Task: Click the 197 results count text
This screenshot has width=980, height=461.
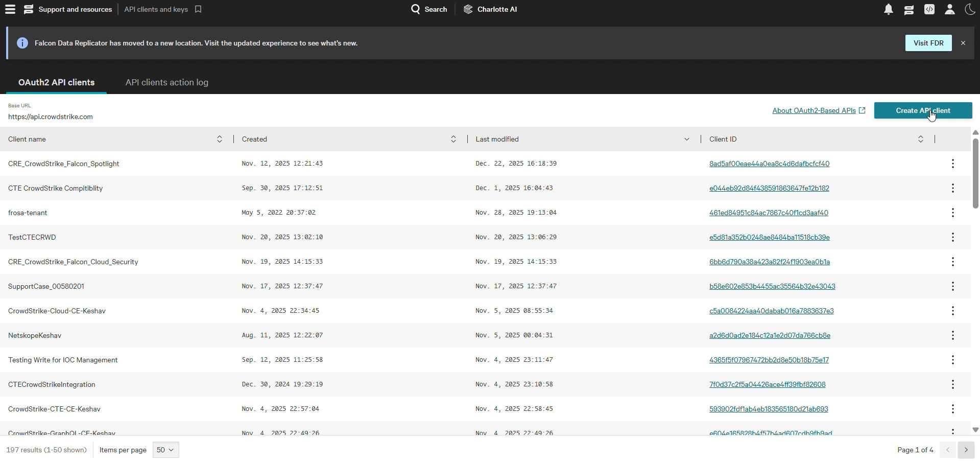Action: 46,450
